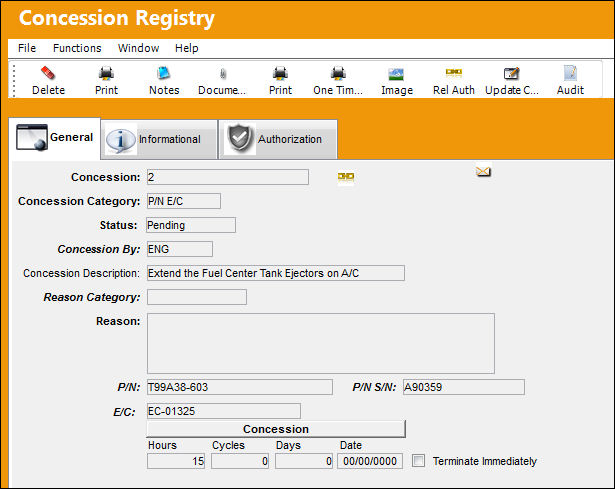The image size is (615, 489).
Task: Enable Terminate Immediately checkbox
Action: [418, 461]
